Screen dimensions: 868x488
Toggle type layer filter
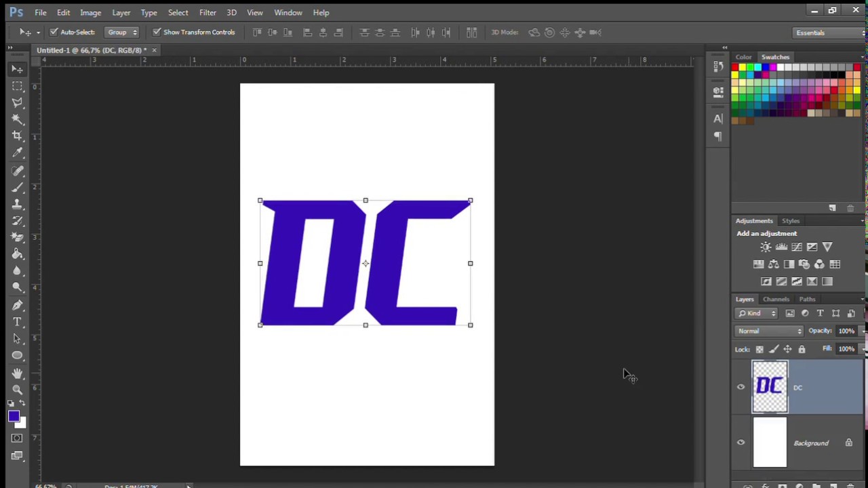(x=821, y=313)
